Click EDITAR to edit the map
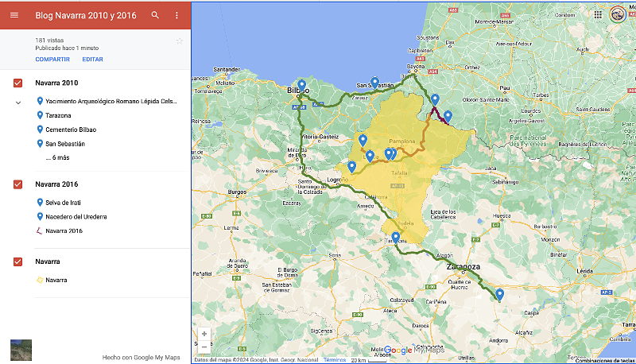 (x=92, y=59)
